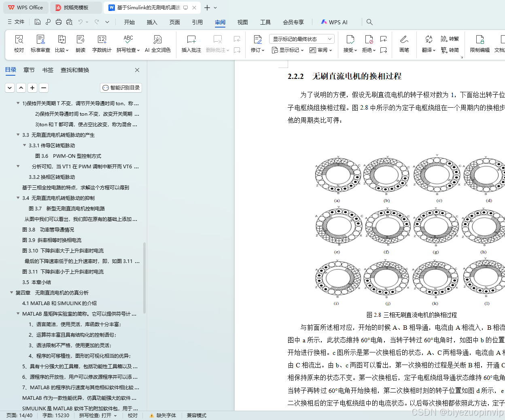Open new tab with plus icon
The image size is (505, 420).
click(x=207, y=8)
